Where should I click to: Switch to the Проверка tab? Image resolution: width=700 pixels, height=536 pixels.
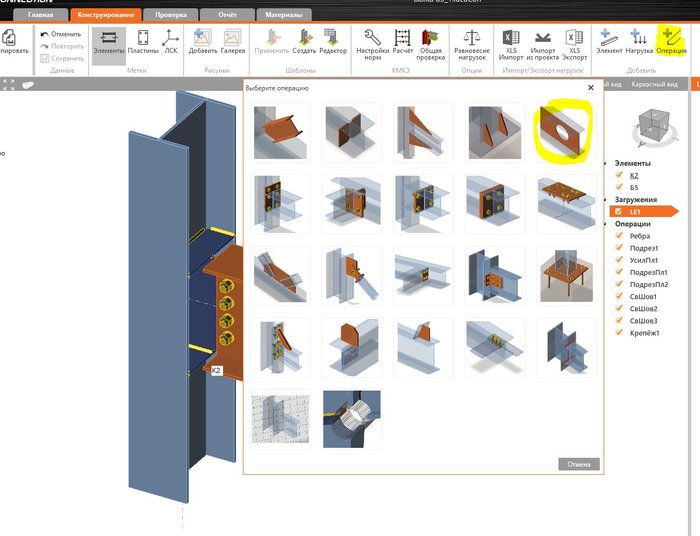pyautogui.click(x=171, y=15)
